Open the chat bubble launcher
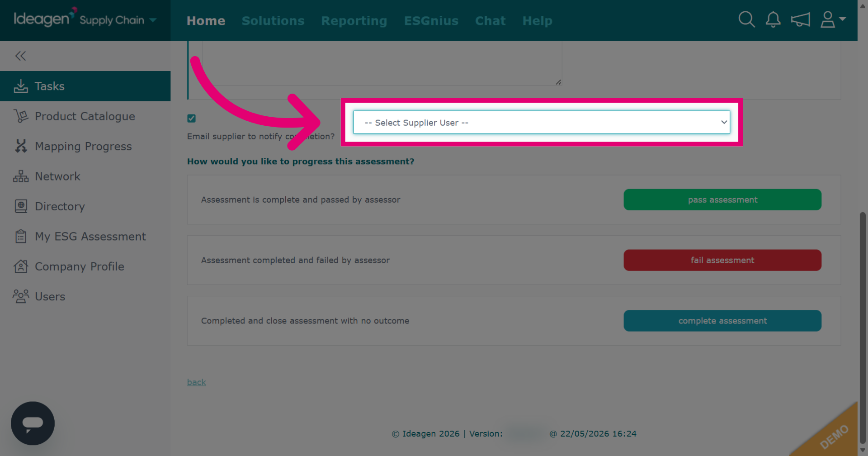Screen dimensions: 868x456 click(x=33, y=423)
